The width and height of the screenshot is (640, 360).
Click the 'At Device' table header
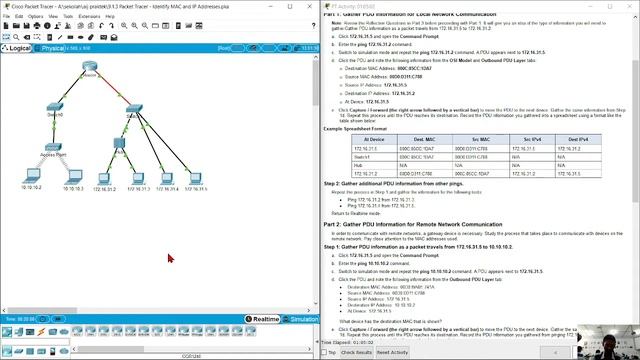[374, 140]
